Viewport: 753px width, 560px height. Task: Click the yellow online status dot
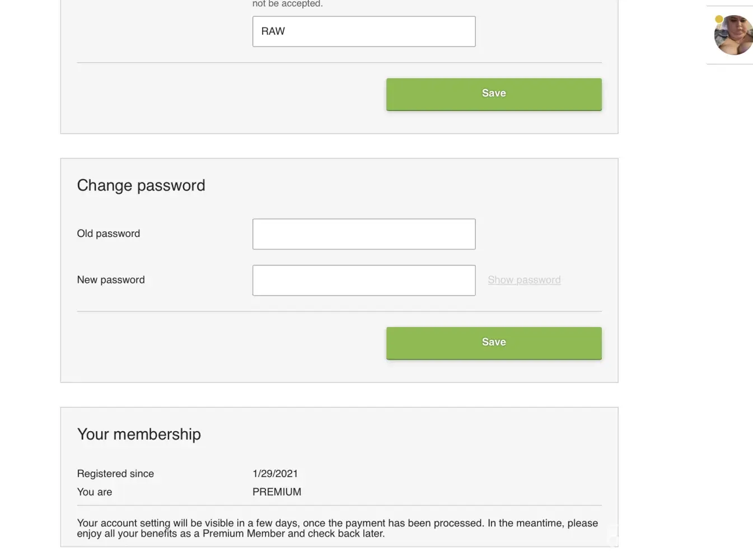click(x=719, y=20)
